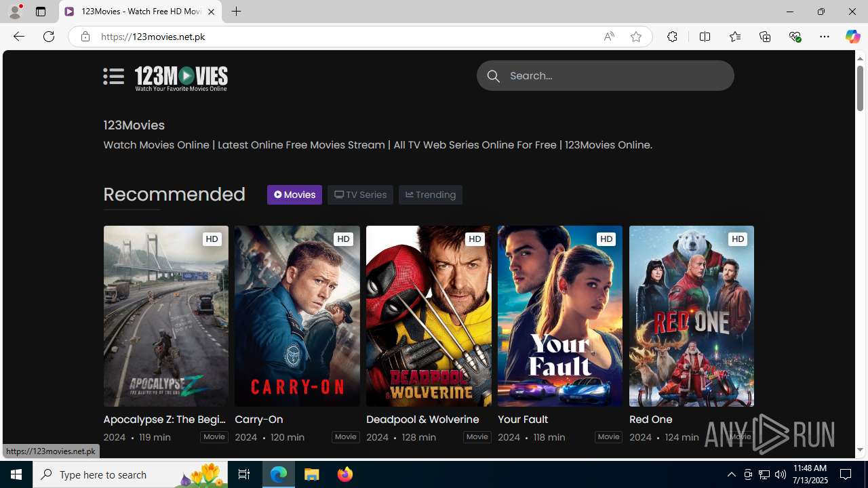Open tab actions menu
Image resolution: width=868 pixels, height=488 pixels.
click(41, 12)
